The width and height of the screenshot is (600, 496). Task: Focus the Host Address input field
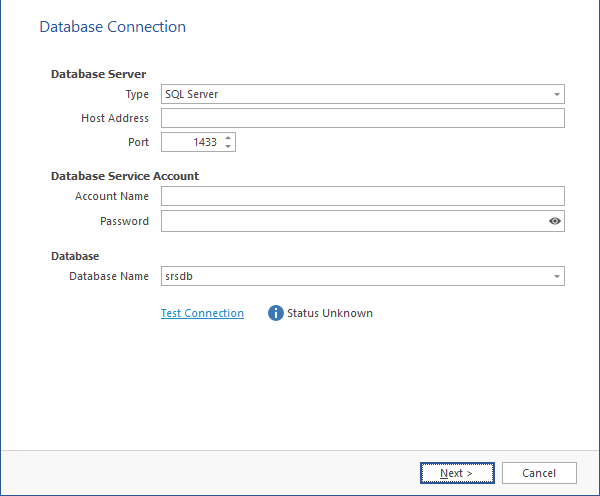(362, 118)
